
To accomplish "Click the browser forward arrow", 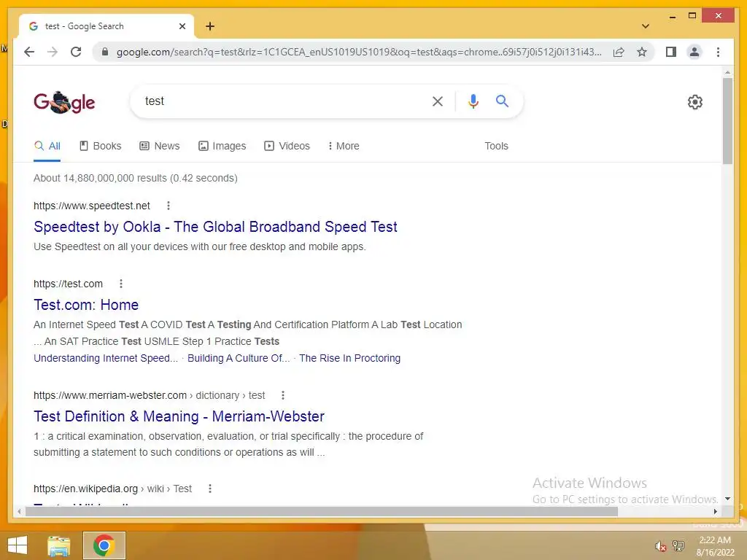I will pyautogui.click(x=53, y=52).
